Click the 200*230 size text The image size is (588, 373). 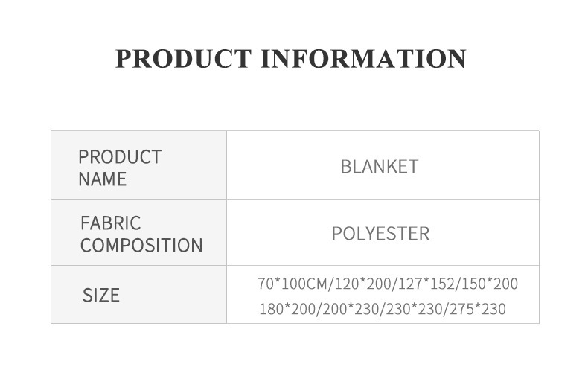(349, 309)
